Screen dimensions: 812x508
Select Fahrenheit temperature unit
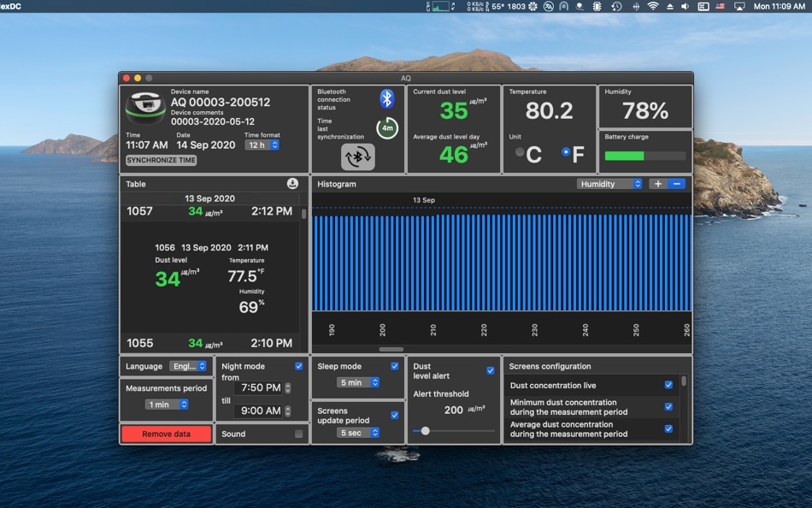[x=566, y=152]
